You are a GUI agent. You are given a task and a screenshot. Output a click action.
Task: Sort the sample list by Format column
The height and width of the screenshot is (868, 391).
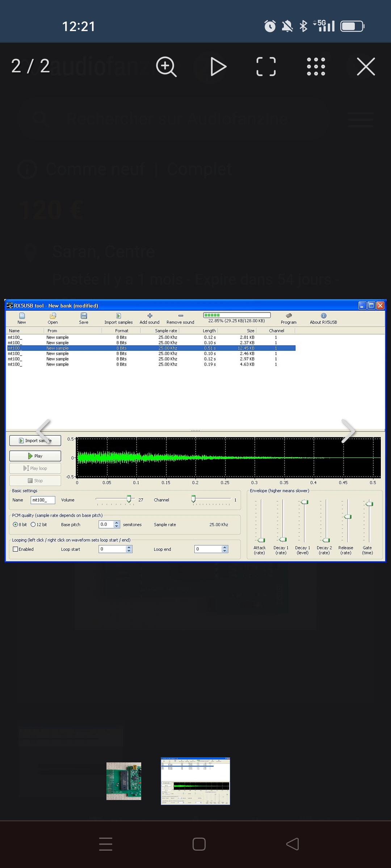pyautogui.click(x=122, y=331)
